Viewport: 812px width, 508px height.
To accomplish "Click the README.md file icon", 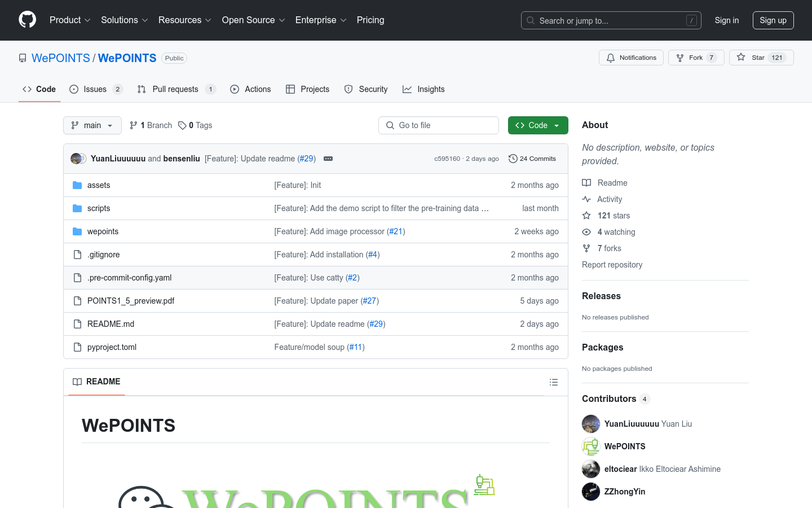I will (77, 324).
